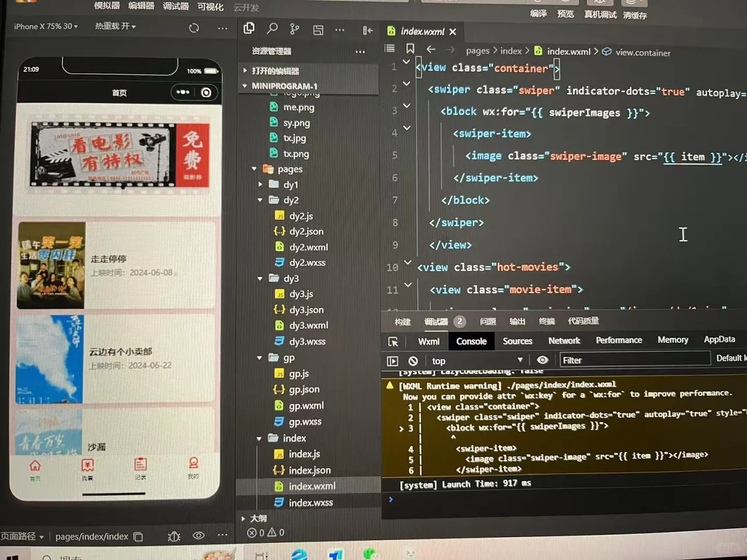Screen dimensions: 747x560
Task: Switch to the Memory tab
Action: [673, 340]
